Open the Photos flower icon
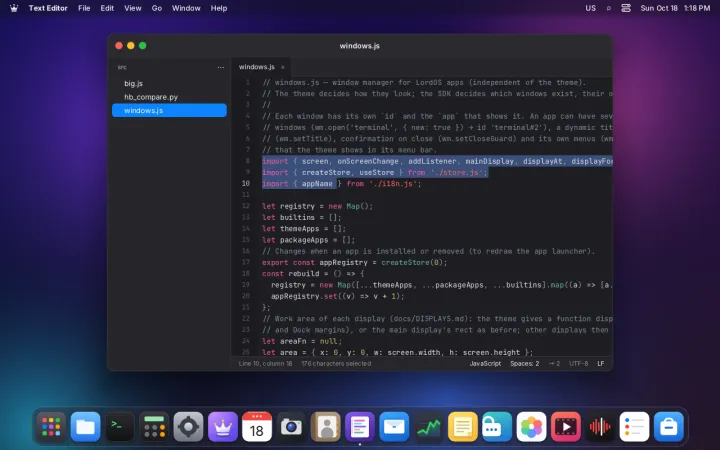Viewport: 720px width, 450px height. pos(531,427)
